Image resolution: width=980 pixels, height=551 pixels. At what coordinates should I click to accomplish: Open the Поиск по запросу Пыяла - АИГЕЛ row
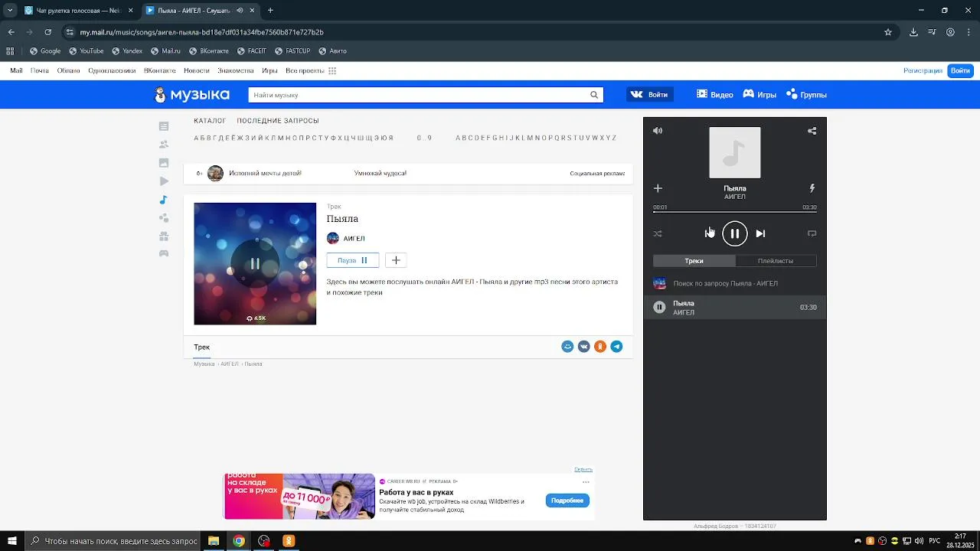(x=735, y=283)
